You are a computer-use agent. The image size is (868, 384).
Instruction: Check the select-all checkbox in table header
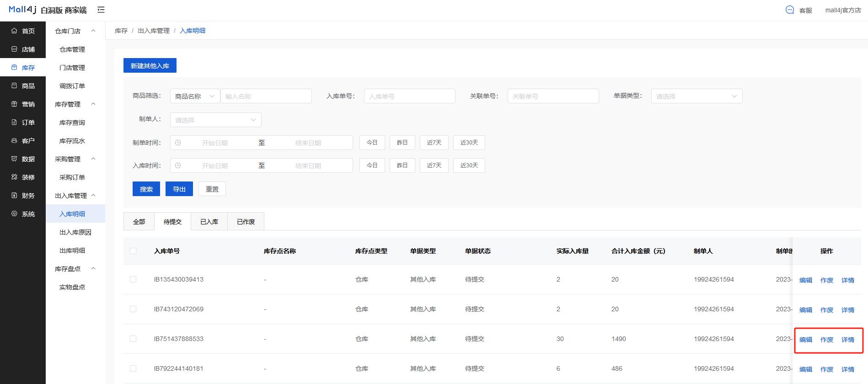(x=133, y=251)
